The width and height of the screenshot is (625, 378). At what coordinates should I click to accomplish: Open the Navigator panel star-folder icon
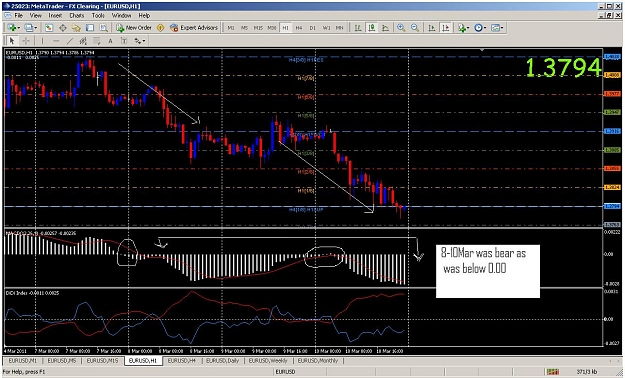[76, 28]
